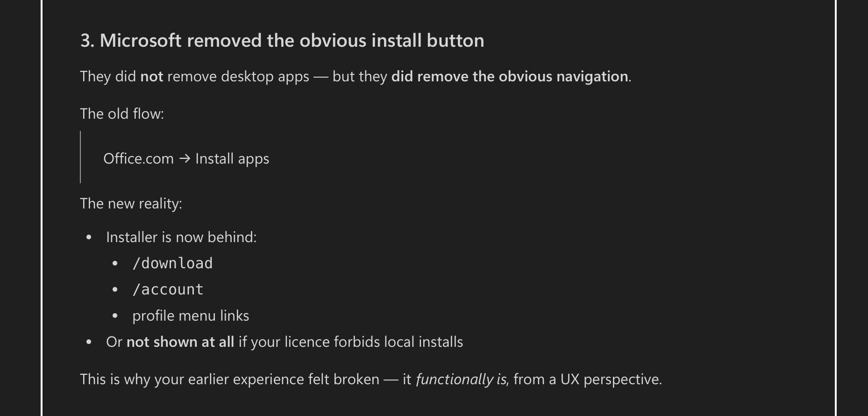Click bold text "not shown at all"
Image resolution: width=868 pixels, height=416 pixels.
pos(180,342)
